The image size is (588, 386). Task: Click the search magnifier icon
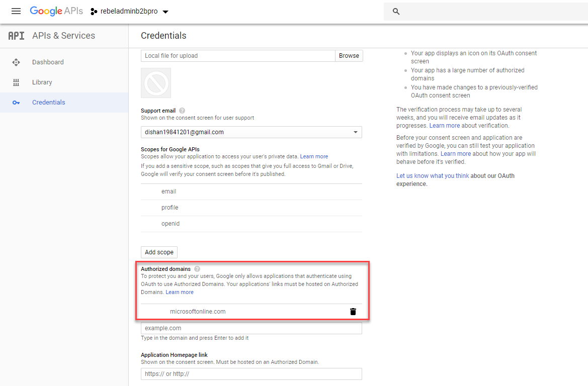point(396,12)
